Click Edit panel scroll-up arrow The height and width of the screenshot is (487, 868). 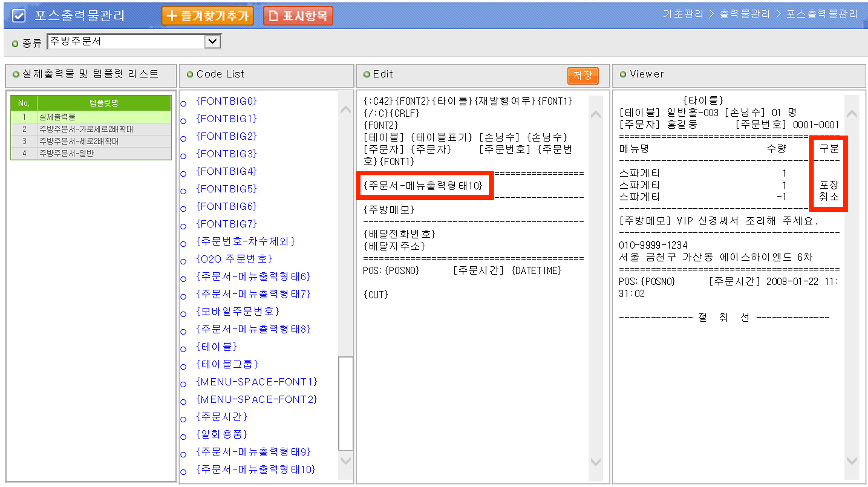595,114
